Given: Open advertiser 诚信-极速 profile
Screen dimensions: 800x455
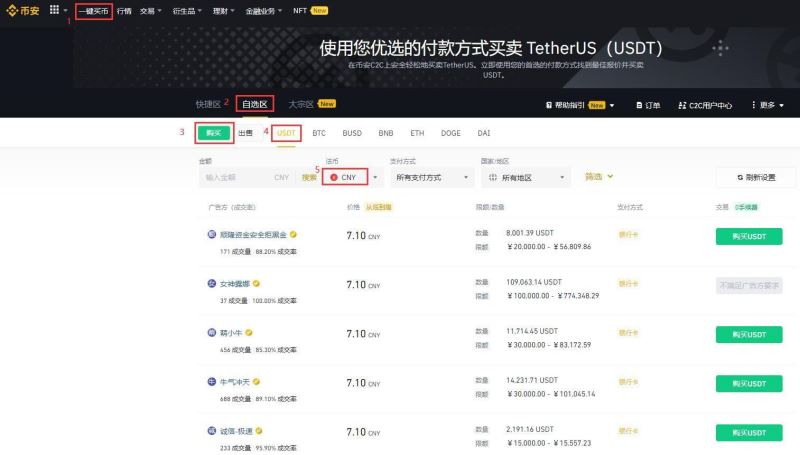Looking at the screenshot, I should [236, 431].
